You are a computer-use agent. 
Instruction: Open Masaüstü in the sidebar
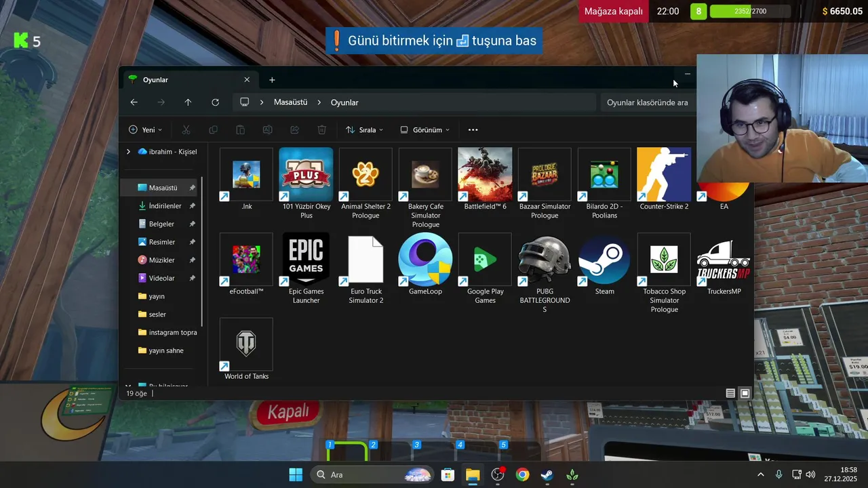[x=161, y=188]
